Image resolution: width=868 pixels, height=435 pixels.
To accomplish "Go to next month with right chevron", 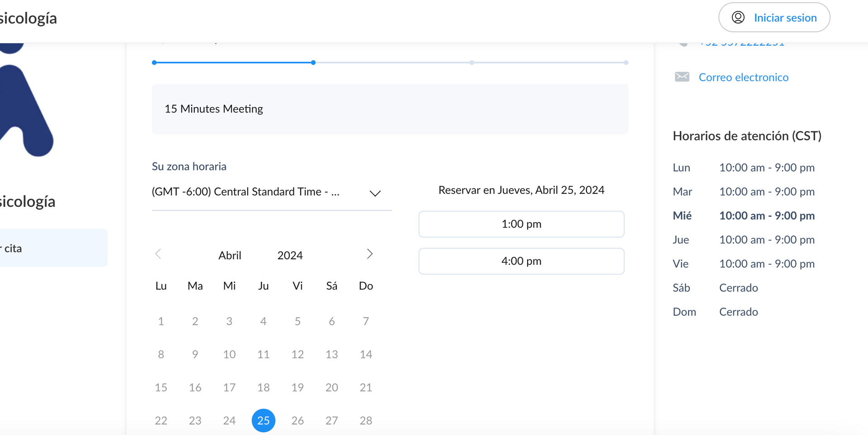I will coord(370,254).
